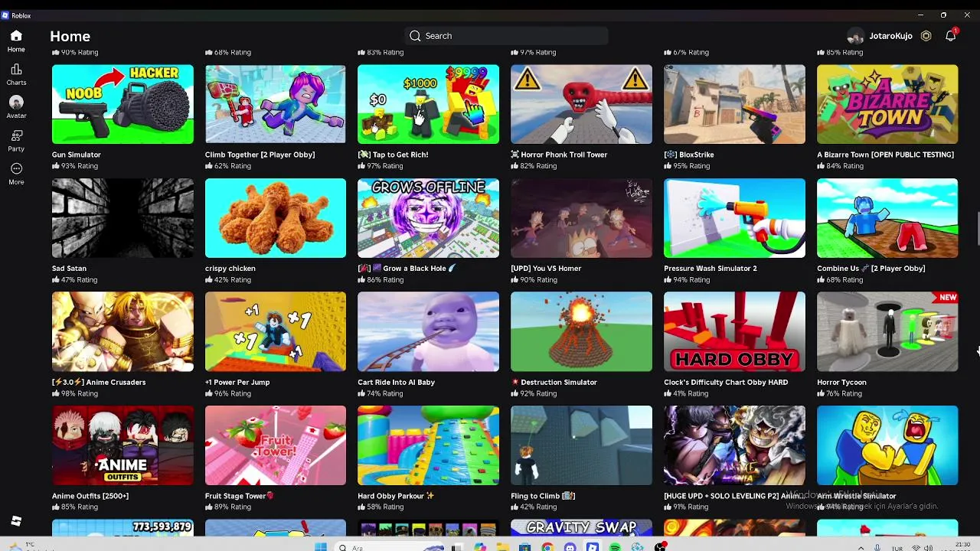Open Tap to Get Rich! thumbnail
The width and height of the screenshot is (980, 551).
(x=428, y=104)
